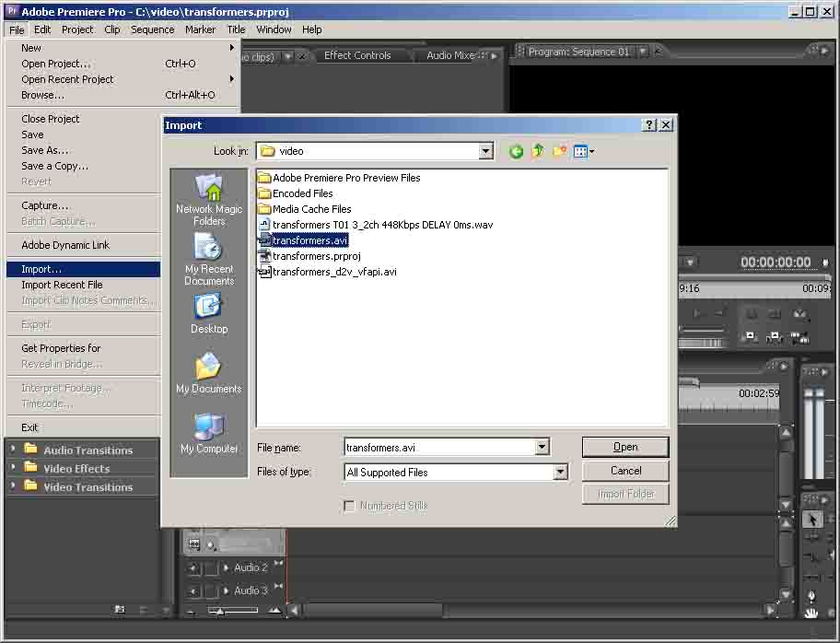Click Exit in File menu

tap(84, 427)
